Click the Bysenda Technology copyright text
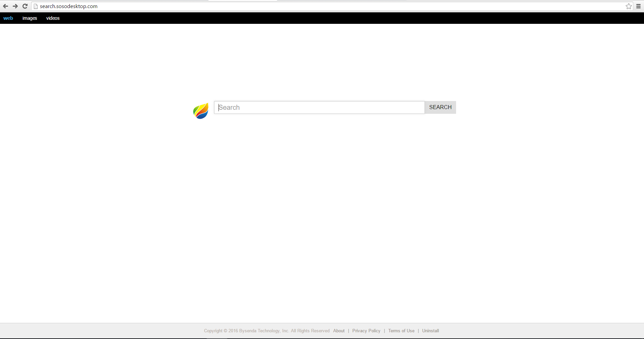 pos(266,331)
